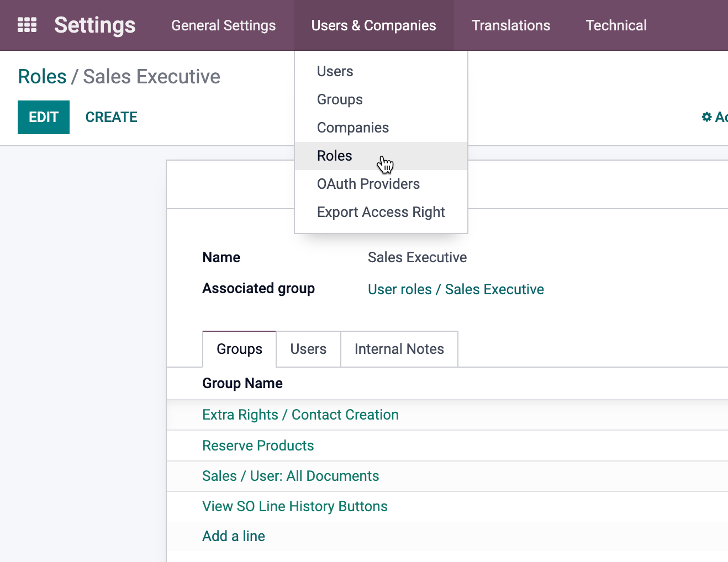
Task: Switch to the Users tab
Action: tap(308, 348)
